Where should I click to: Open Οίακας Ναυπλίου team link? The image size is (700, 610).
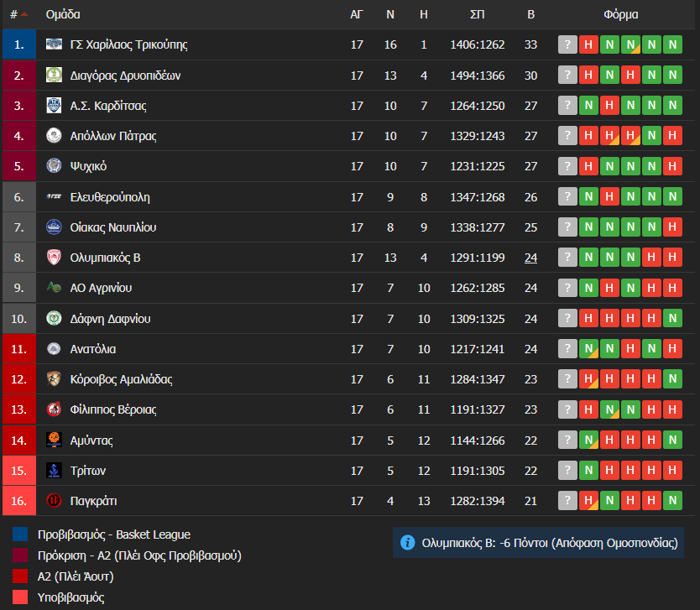(x=113, y=227)
